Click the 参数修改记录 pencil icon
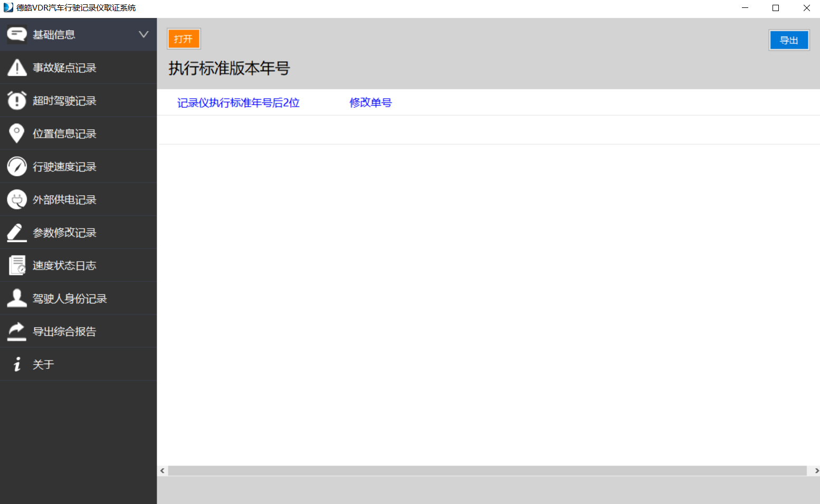This screenshot has height=504, width=820. [x=17, y=232]
